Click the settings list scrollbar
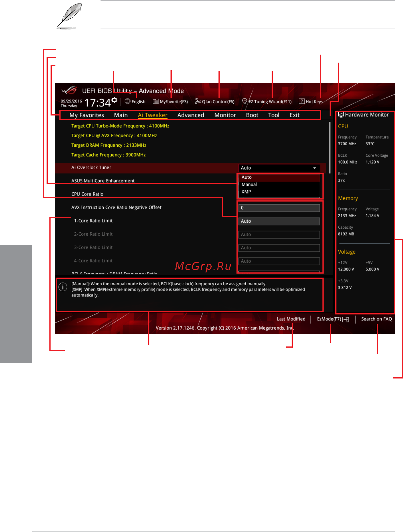Image resolution: width=403 pixels, height=532 pixels. pos(330,148)
